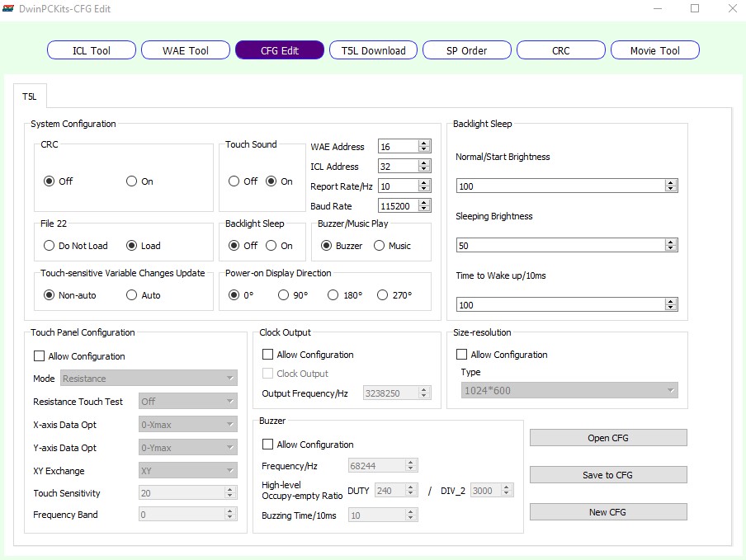Open the T5L Download section
Viewport: 746px width, 560px height.
click(373, 50)
